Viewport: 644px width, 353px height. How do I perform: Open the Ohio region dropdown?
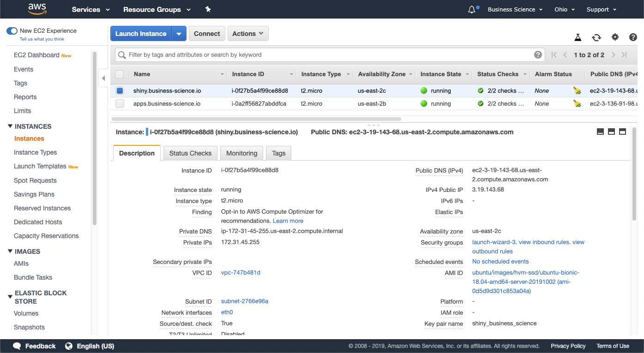click(x=565, y=9)
